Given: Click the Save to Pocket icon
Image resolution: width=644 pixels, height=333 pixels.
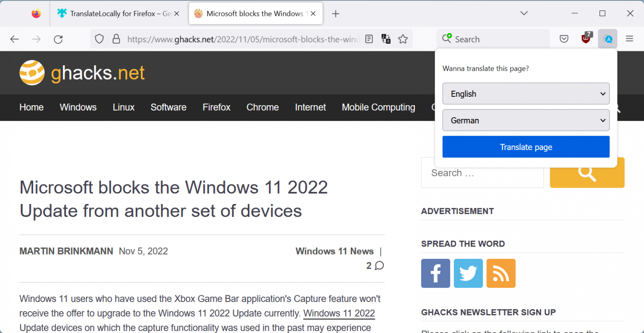Looking at the screenshot, I should coord(564,39).
